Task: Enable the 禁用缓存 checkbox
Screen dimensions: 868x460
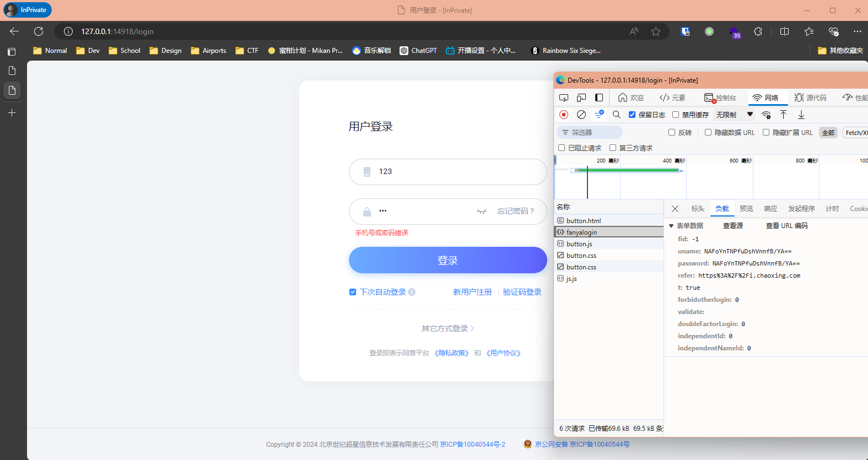Action: click(676, 115)
